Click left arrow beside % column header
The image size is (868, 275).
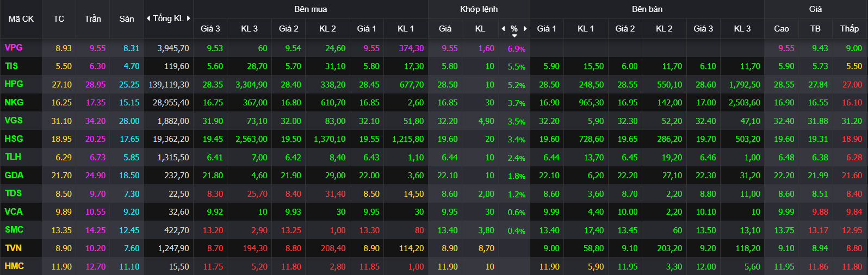click(x=504, y=28)
